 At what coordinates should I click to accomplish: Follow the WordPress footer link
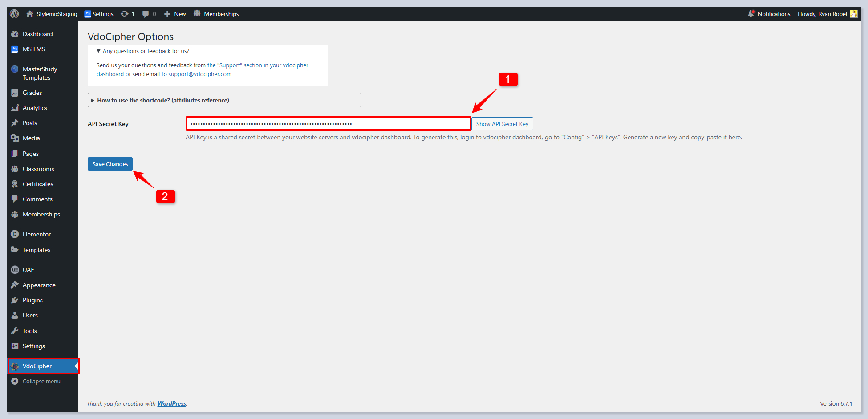171,403
